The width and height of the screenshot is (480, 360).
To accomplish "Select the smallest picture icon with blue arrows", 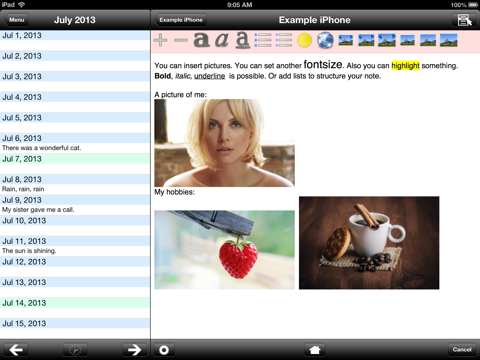I will click(x=346, y=41).
